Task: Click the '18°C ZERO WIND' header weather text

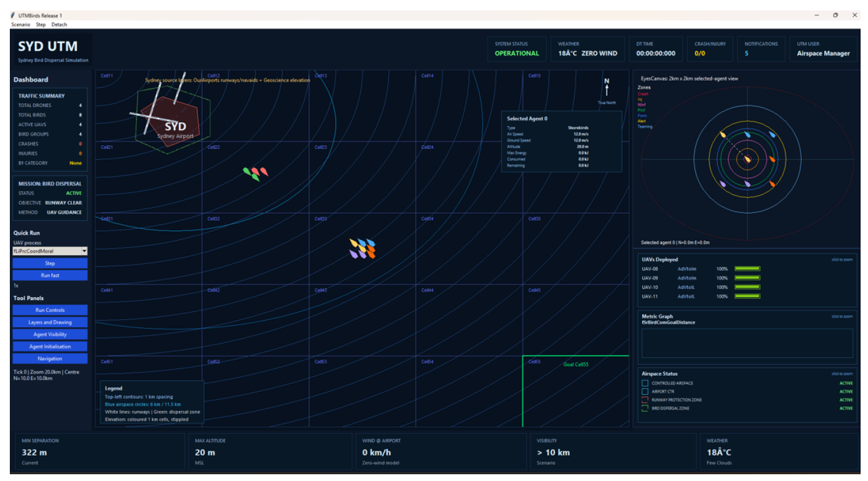Action: point(587,54)
